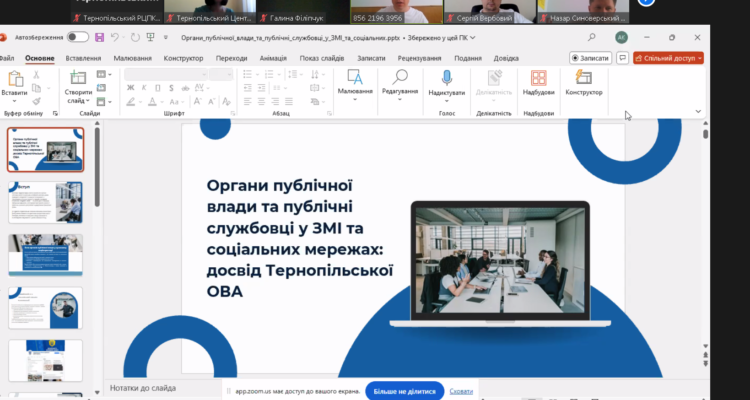The width and height of the screenshot is (750, 400).
Task: Click the Створити слайд new slide icon
Action: tap(78, 78)
